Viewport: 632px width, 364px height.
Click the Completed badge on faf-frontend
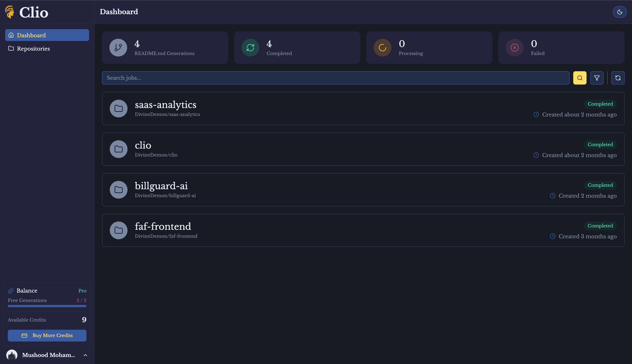point(600,226)
